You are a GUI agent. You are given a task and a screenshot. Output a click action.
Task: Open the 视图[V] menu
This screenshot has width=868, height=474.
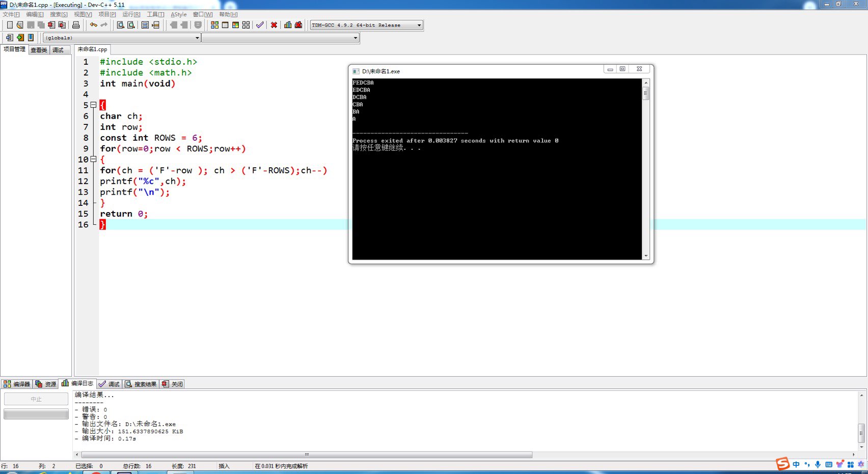point(83,14)
